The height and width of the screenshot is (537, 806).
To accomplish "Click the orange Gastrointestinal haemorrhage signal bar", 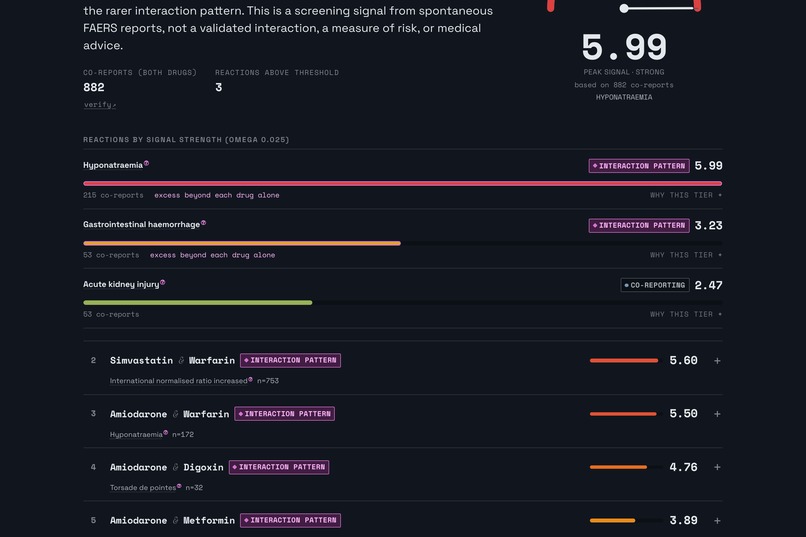I will click(242, 243).
